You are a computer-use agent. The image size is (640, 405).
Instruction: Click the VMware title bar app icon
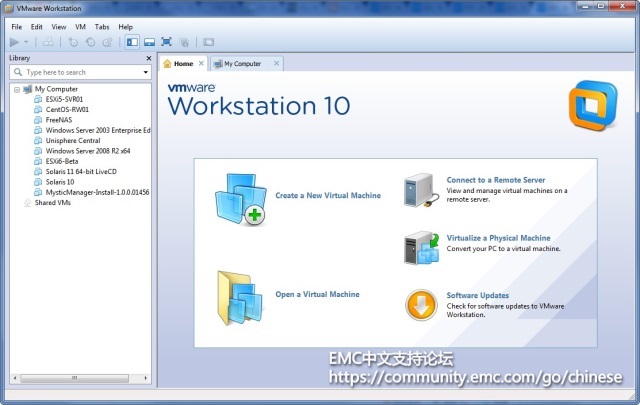9,8
